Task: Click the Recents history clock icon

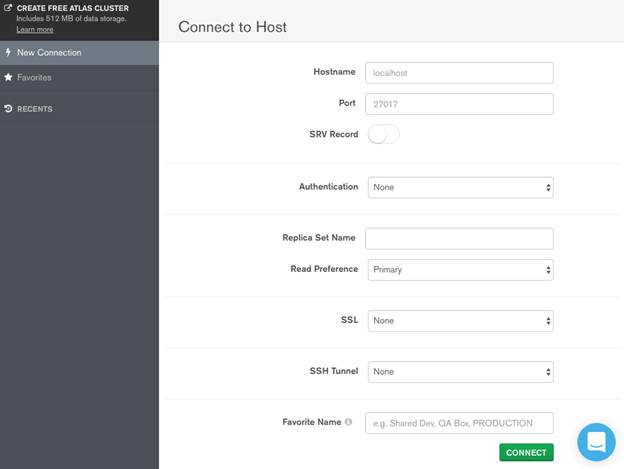Action: pos(8,108)
